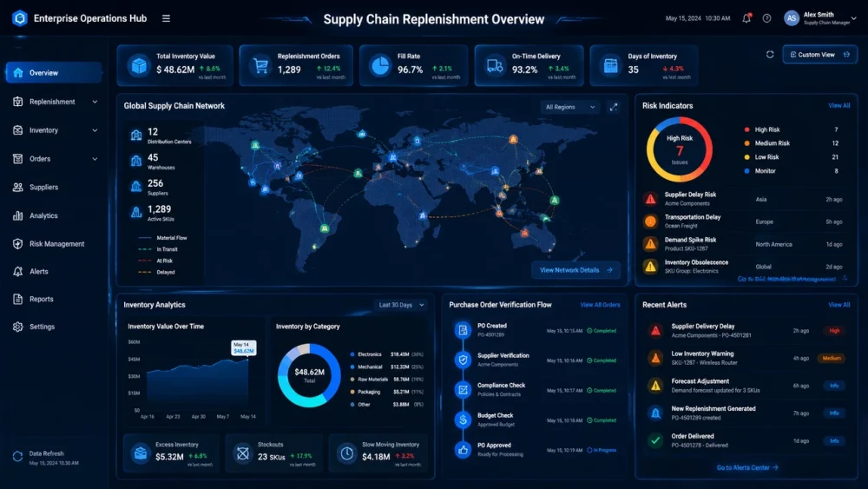The height and width of the screenshot is (489, 868).
Task: Click View All in Risk Indicators
Action: click(x=839, y=105)
